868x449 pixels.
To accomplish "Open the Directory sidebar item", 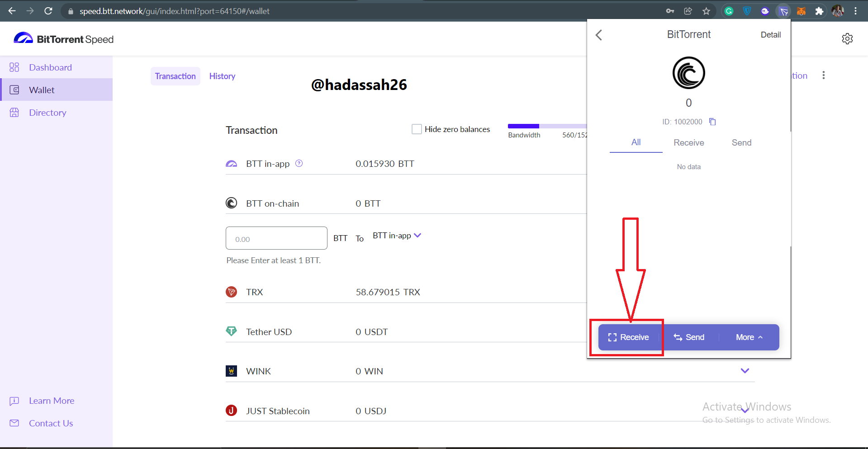I will click(56, 112).
